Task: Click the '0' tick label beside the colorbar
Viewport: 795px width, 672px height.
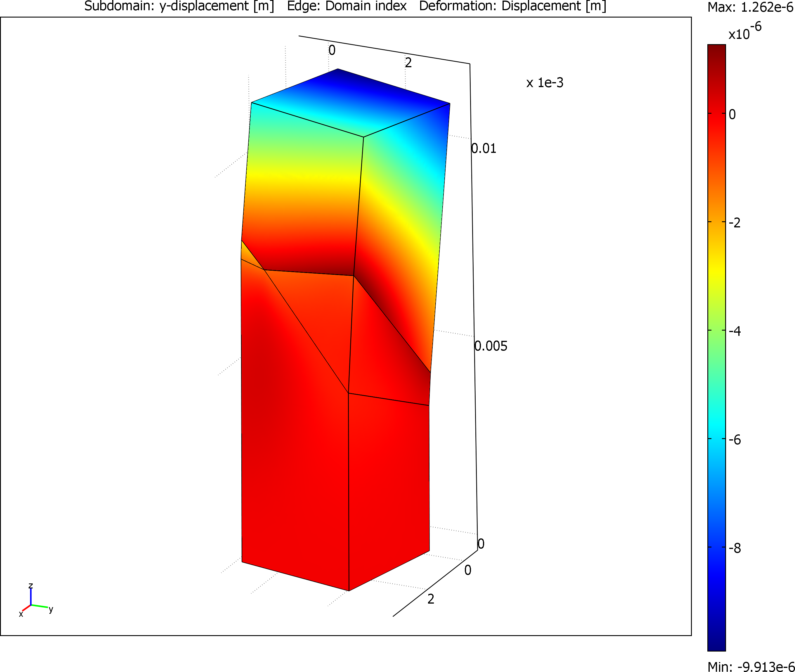Action: click(732, 114)
